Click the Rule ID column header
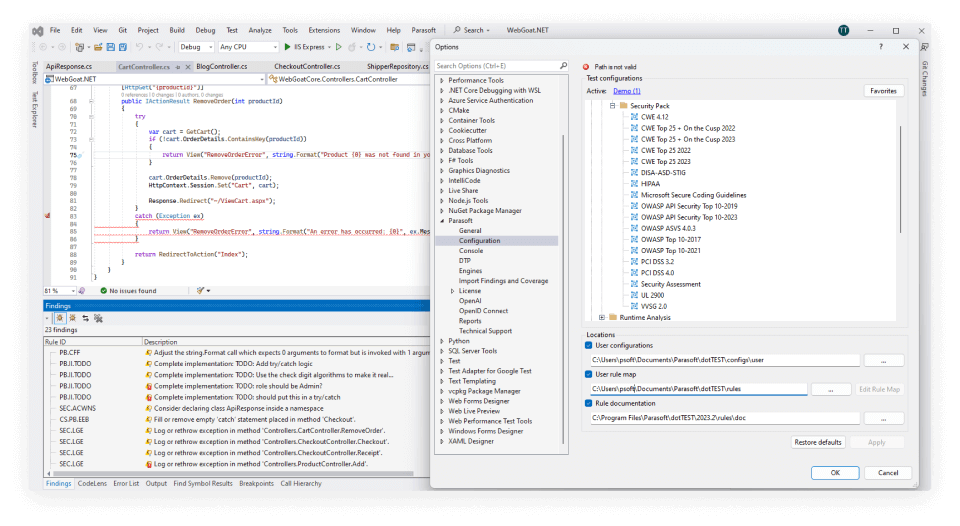 [x=92, y=342]
